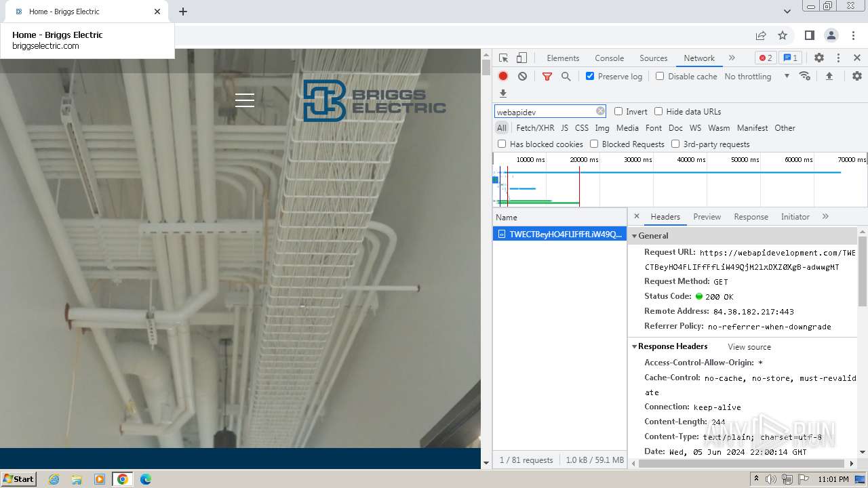Image resolution: width=868 pixels, height=488 pixels.
Task: Check Blocked Requests filter
Action: pos(594,144)
